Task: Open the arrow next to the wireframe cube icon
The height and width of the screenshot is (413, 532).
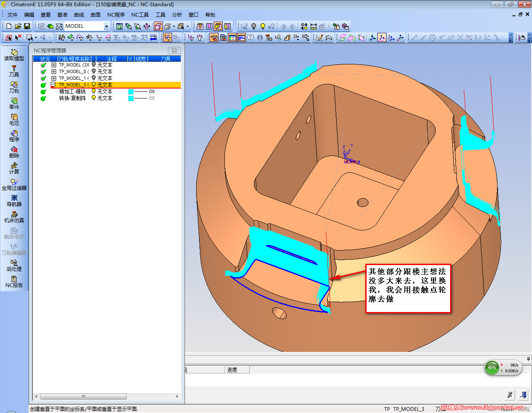Action: click(x=174, y=26)
